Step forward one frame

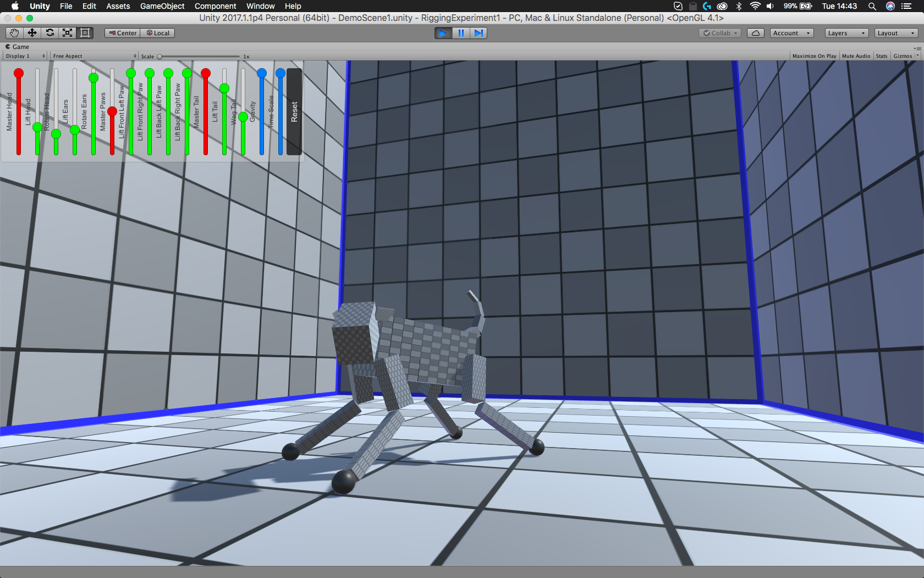click(479, 33)
